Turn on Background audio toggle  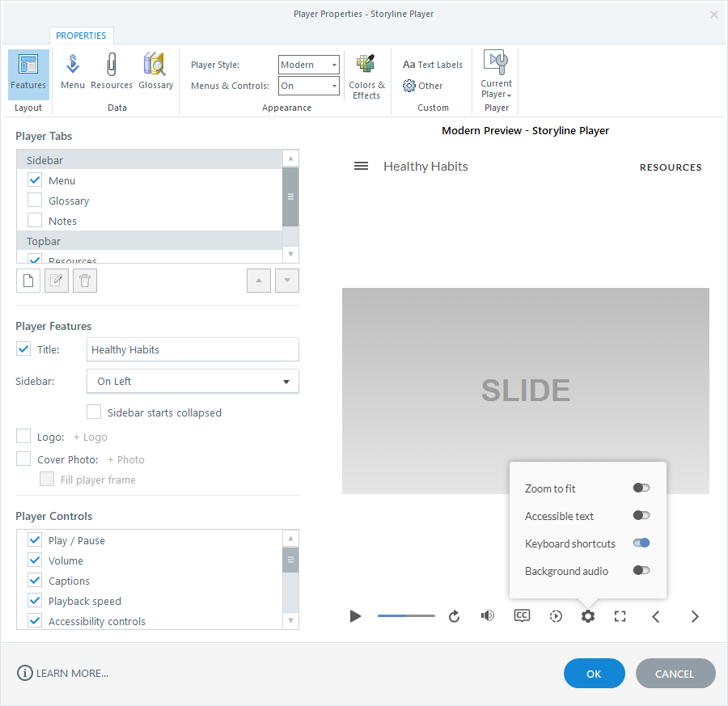click(x=641, y=570)
